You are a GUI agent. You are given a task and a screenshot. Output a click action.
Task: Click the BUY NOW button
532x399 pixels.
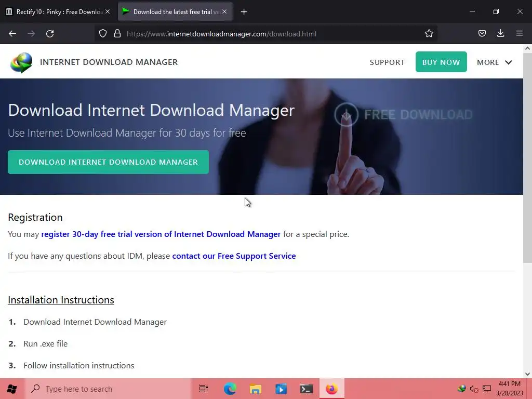(441, 62)
